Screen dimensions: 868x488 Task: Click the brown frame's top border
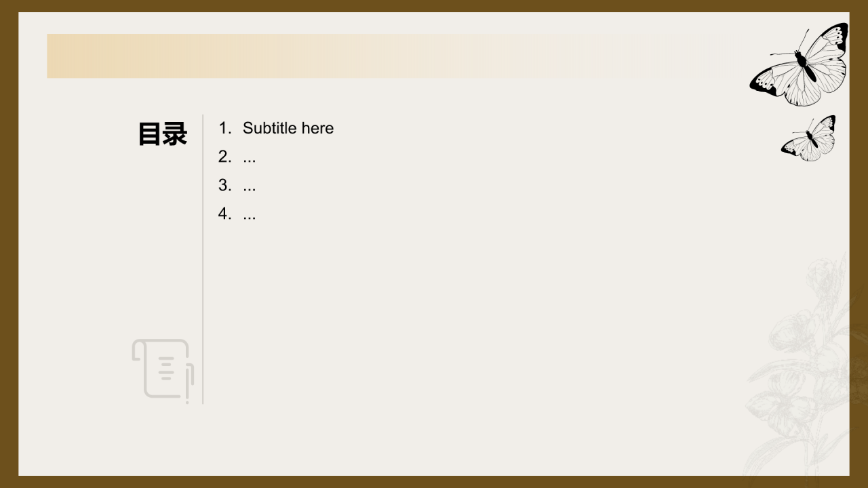pyautogui.click(x=434, y=6)
